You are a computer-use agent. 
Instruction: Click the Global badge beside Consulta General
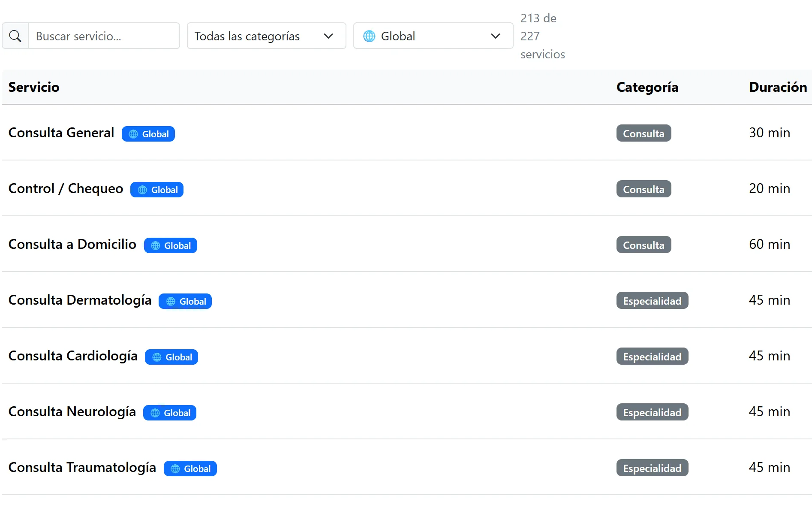click(148, 134)
